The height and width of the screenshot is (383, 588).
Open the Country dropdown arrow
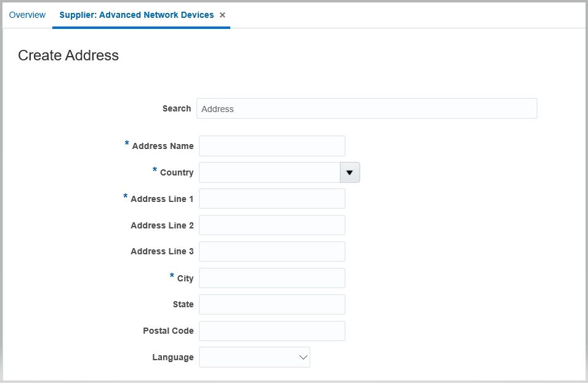click(x=350, y=173)
